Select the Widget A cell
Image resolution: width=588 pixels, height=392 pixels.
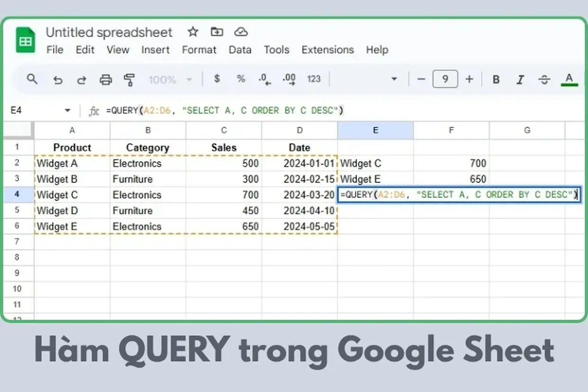[x=72, y=164]
